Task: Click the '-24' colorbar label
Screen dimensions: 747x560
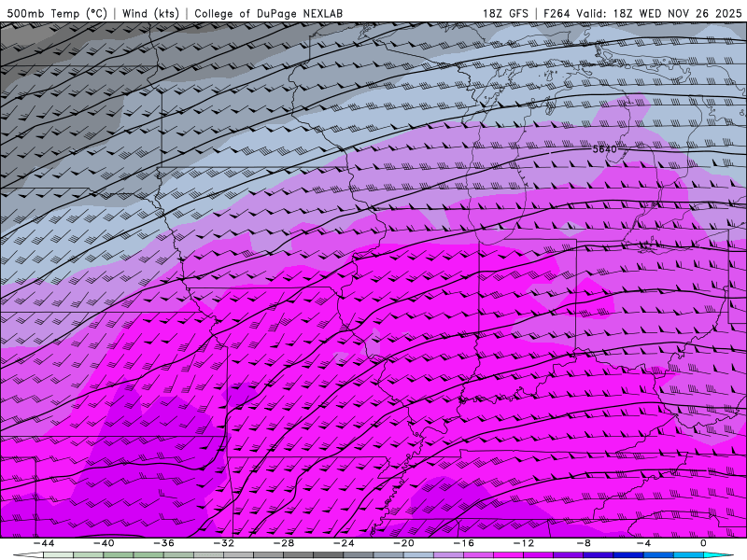Action: [344, 543]
